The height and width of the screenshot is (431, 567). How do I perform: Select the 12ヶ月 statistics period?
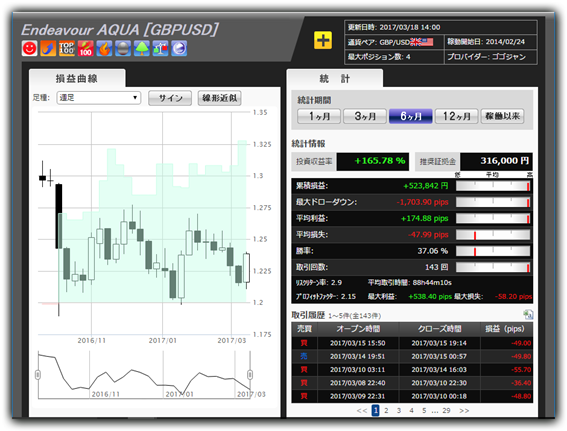click(457, 116)
